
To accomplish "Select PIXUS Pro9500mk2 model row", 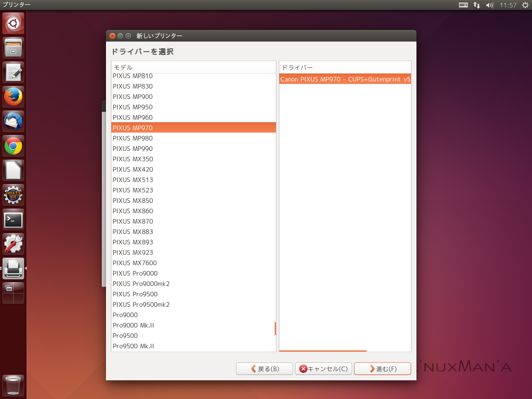I will click(x=194, y=304).
